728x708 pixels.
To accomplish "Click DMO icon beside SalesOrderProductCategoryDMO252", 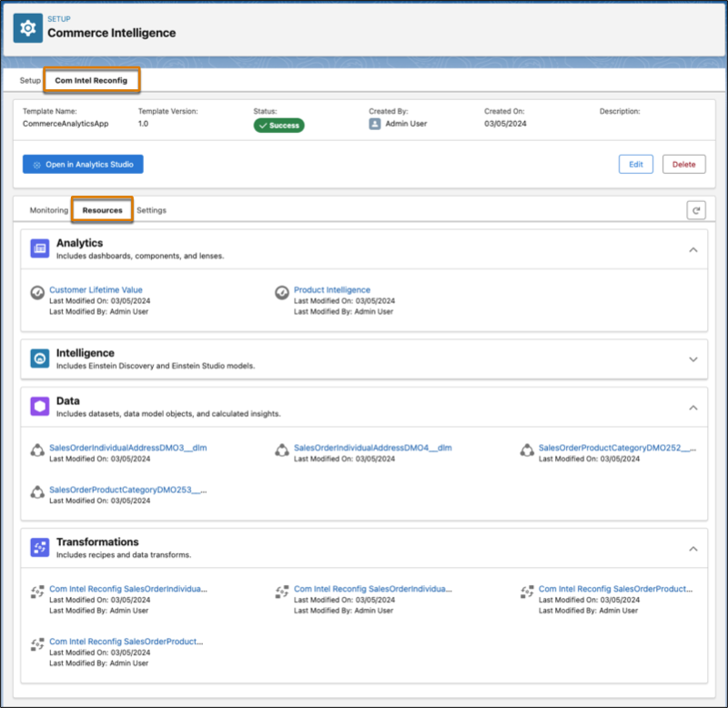I will [527, 450].
